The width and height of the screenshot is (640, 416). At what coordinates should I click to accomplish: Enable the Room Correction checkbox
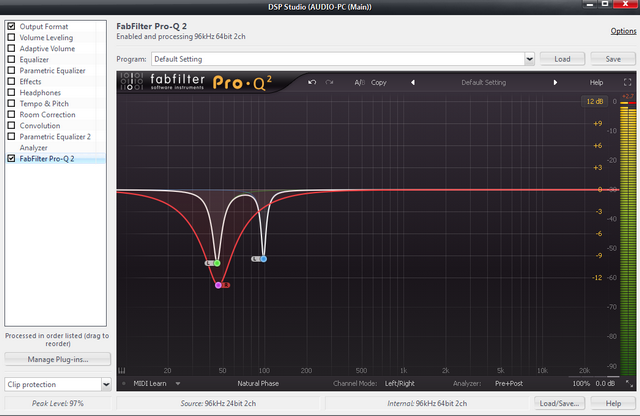[x=11, y=114]
